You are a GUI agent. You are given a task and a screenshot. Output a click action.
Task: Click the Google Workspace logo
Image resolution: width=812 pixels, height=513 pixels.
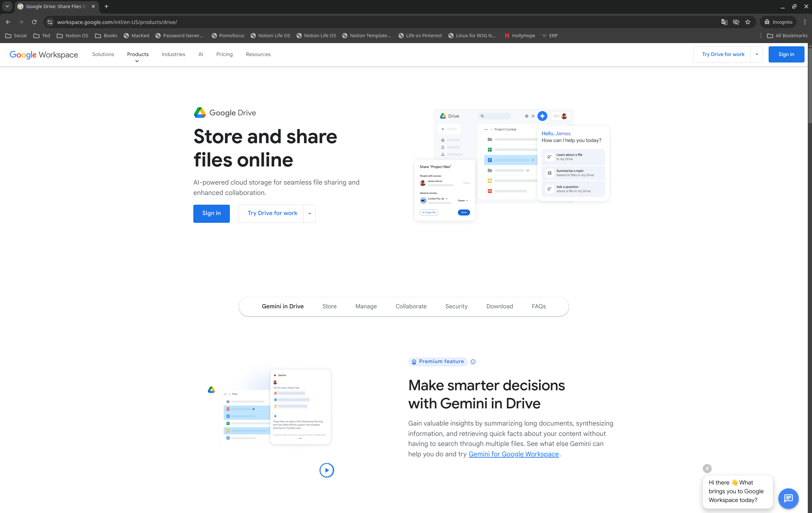pyautogui.click(x=44, y=55)
